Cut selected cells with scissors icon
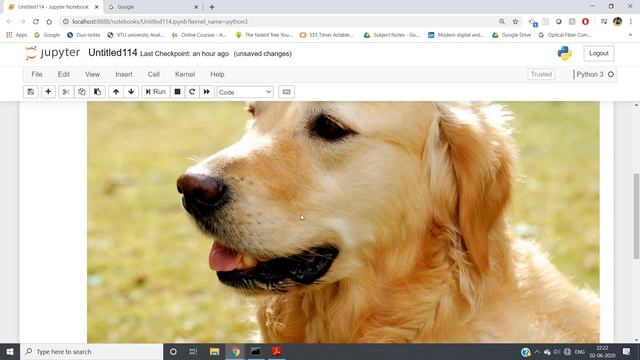This screenshot has width=640, height=360. tap(66, 92)
